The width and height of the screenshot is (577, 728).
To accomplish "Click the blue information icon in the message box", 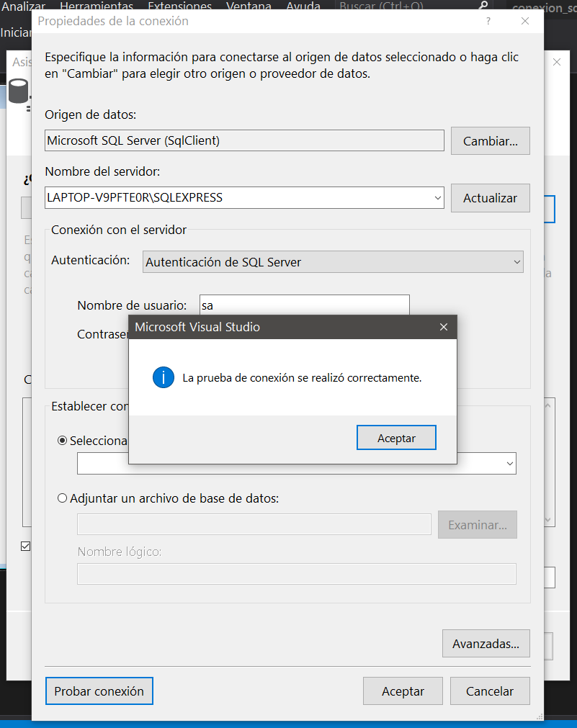I will coord(163,377).
